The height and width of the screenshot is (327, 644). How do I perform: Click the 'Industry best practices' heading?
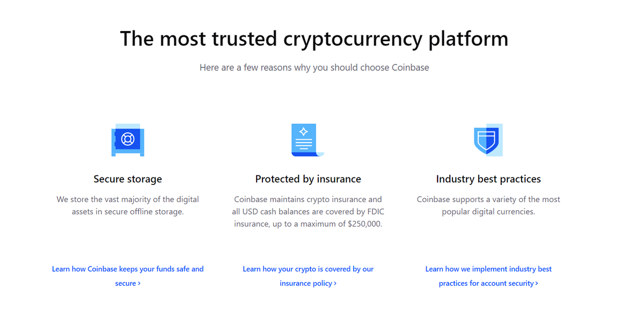pos(488,179)
